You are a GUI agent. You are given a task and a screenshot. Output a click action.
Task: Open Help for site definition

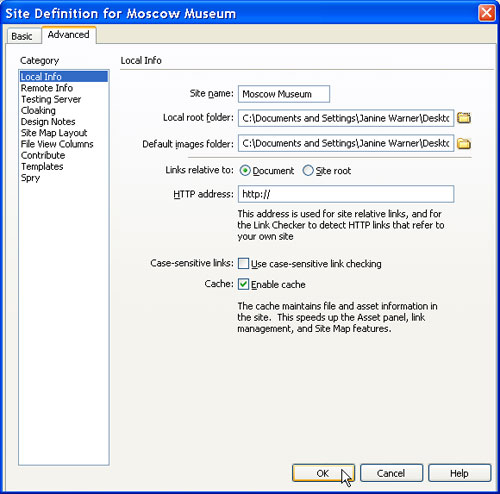(460, 473)
